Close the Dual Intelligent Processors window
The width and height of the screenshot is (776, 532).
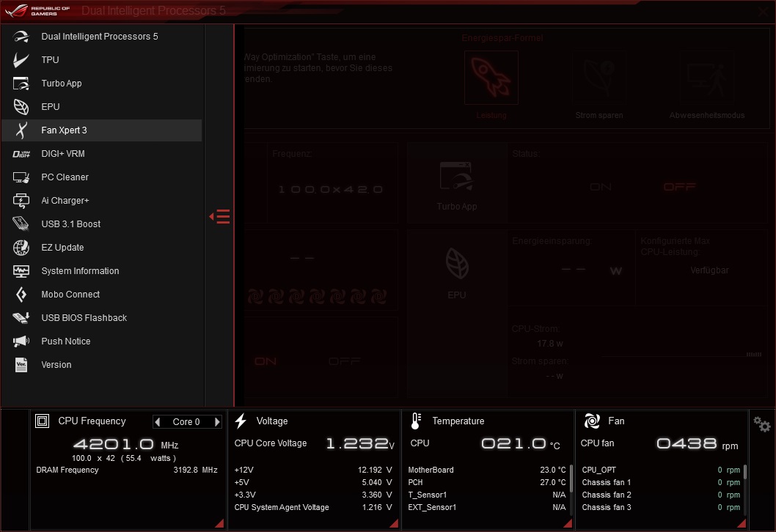coord(763,12)
